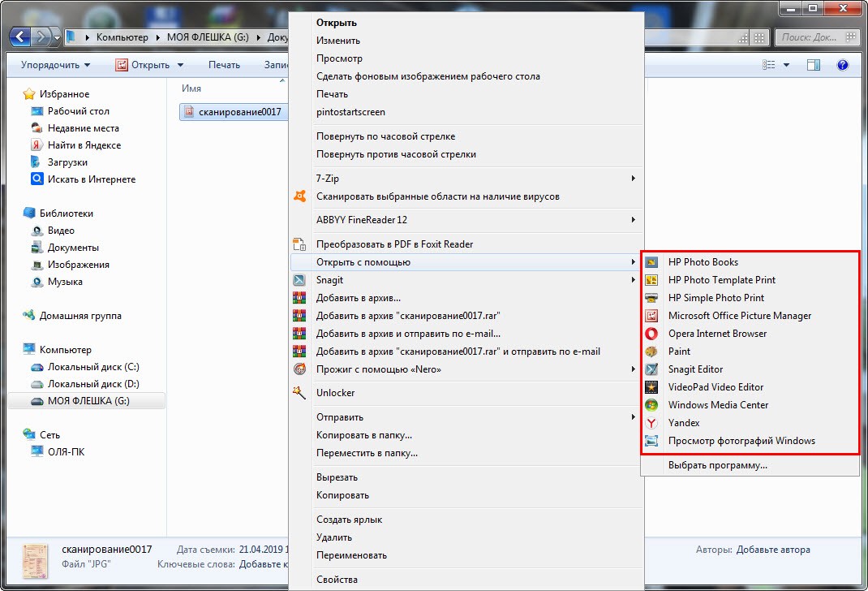Click 'МОЯ ФЛЕШКА (G:)' in the address bar

208,37
